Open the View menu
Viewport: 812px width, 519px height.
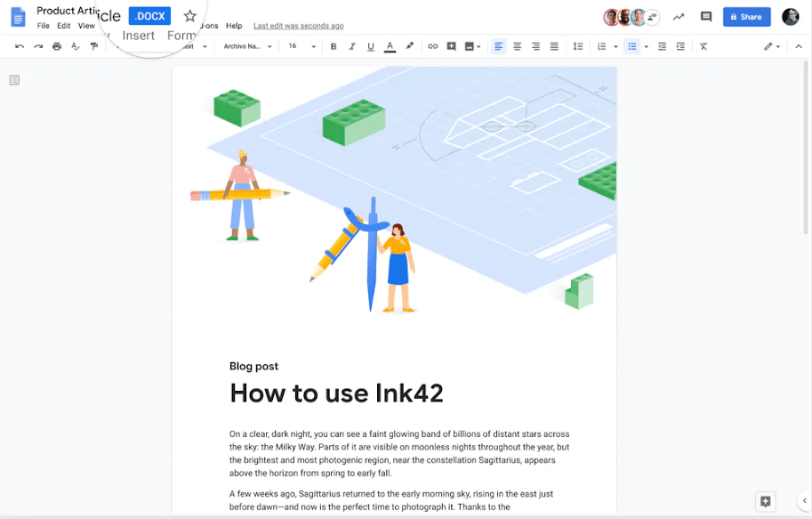coord(86,26)
